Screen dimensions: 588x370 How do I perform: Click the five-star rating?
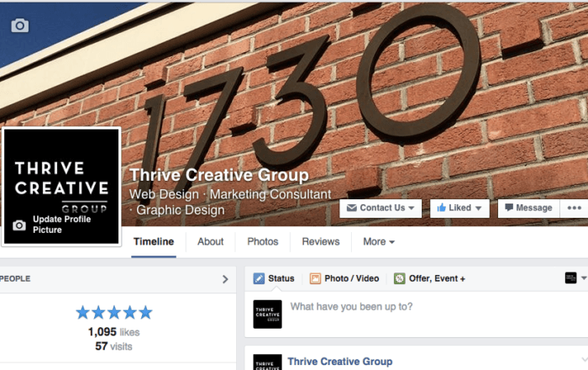point(114,312)
